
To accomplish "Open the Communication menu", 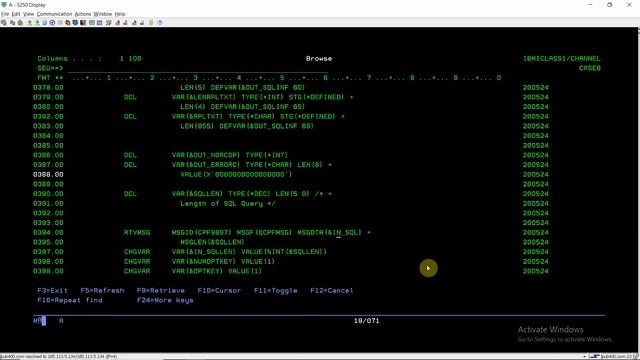I will (x=54, y=14).
